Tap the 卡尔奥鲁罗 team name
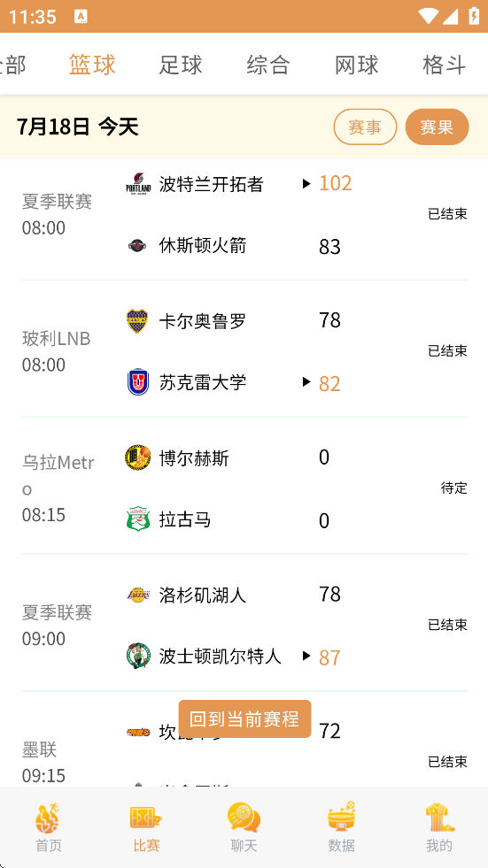This screenshot has width=488, height=868. pos(203,321)
